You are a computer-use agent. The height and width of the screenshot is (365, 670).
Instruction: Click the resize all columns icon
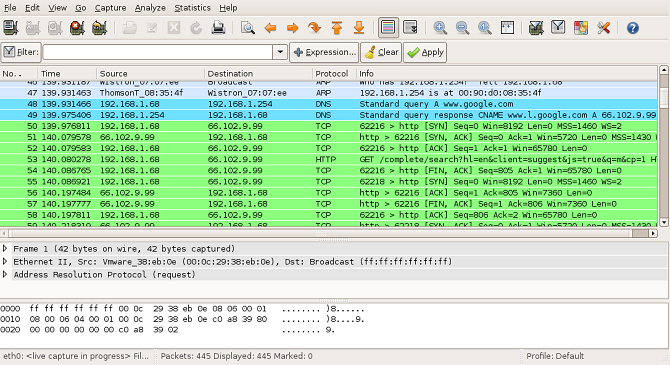507,28
